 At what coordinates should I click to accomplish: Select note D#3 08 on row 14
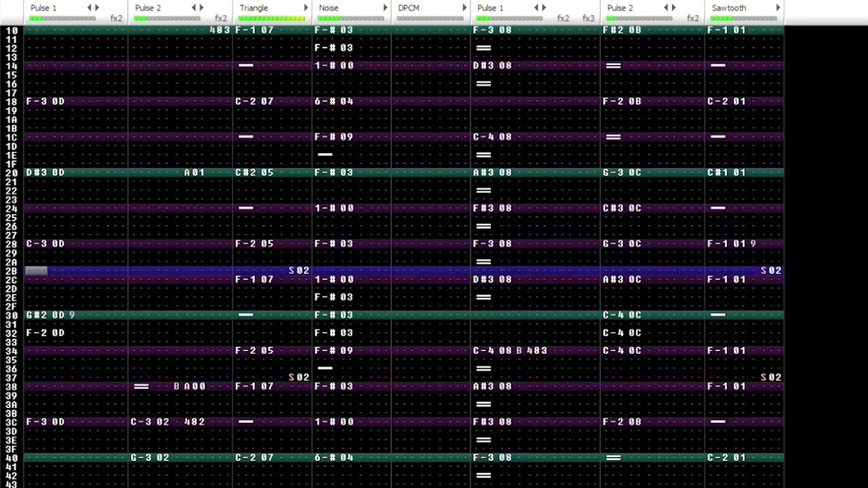coord(492,66)
